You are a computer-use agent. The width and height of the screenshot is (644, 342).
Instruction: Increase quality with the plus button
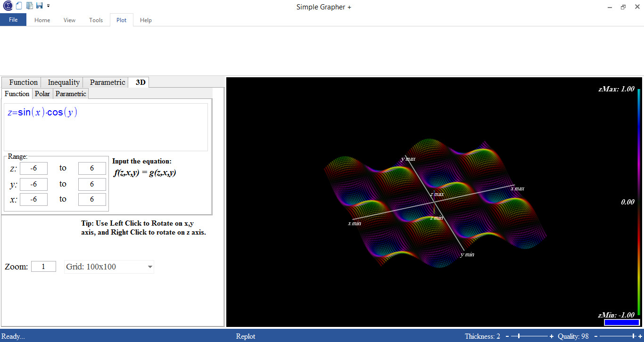tap(640, 336)
